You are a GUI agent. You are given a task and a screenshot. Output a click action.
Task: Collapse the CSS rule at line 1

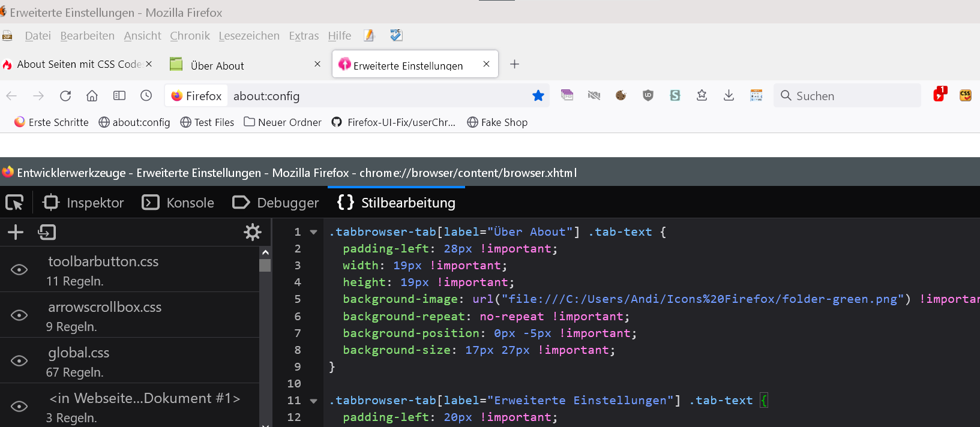pyautogui.click(x=313, y=232)
